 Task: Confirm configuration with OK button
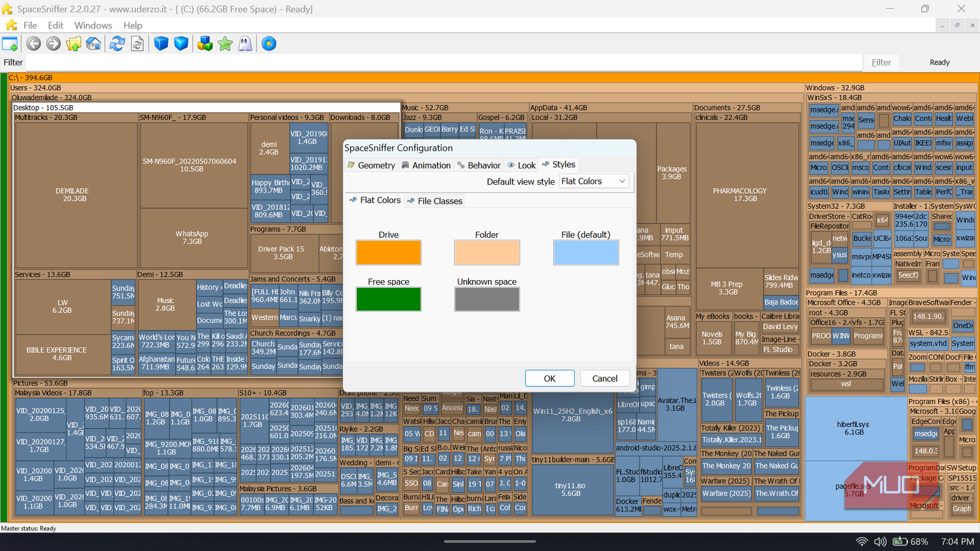click(x=550, y=379)
